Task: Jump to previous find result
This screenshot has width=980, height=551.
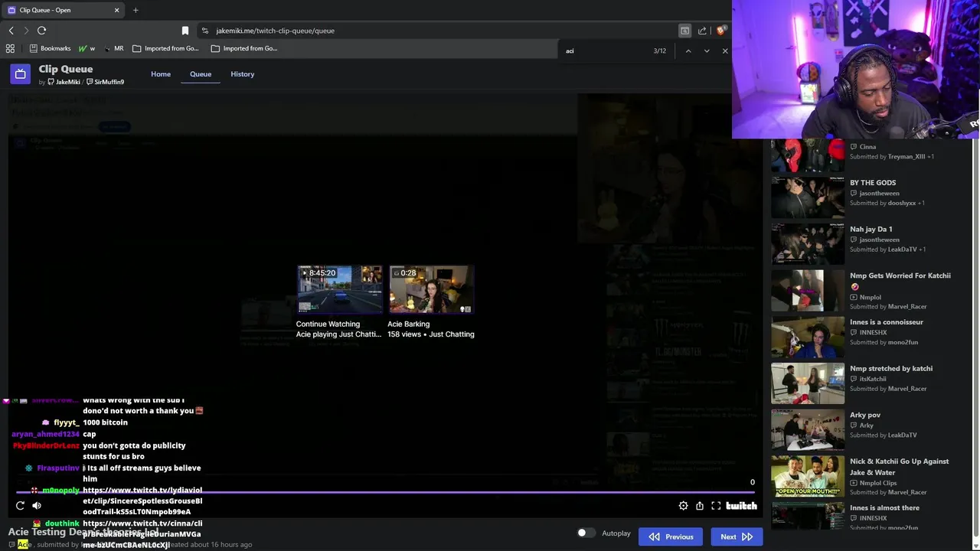Action: coord(688,51)
